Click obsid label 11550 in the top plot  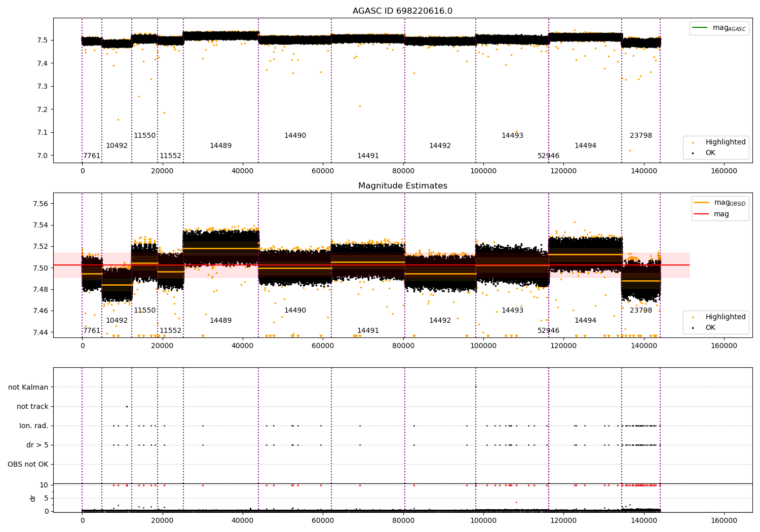[144, 135]
